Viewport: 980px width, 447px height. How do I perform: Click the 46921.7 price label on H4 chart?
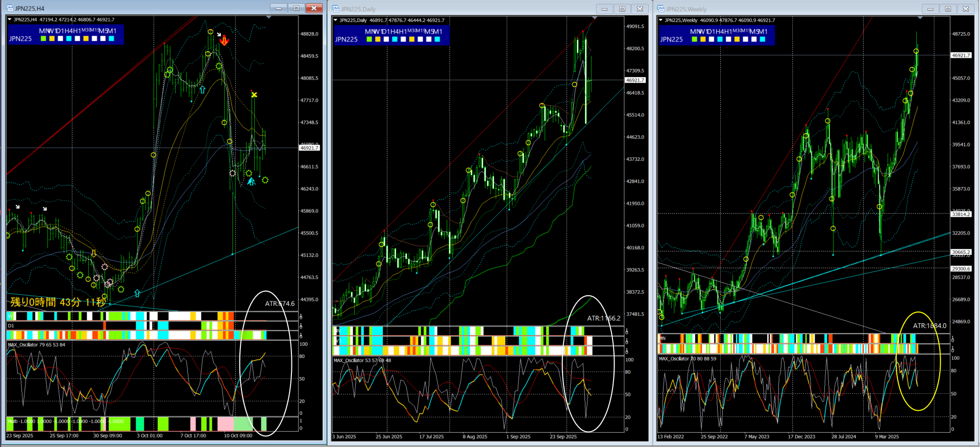pos(309,148)
